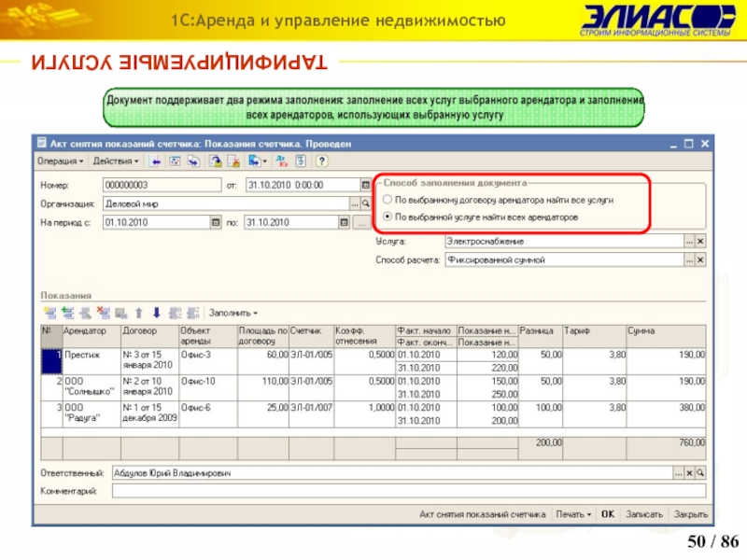Open the calendar for the period end date

pos(344,222)
